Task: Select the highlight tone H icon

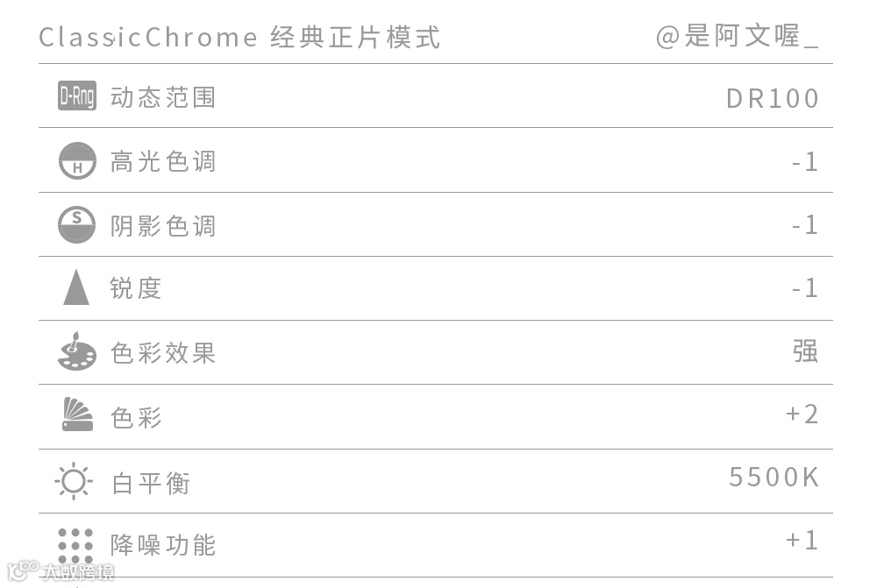Action: (77, 160)
